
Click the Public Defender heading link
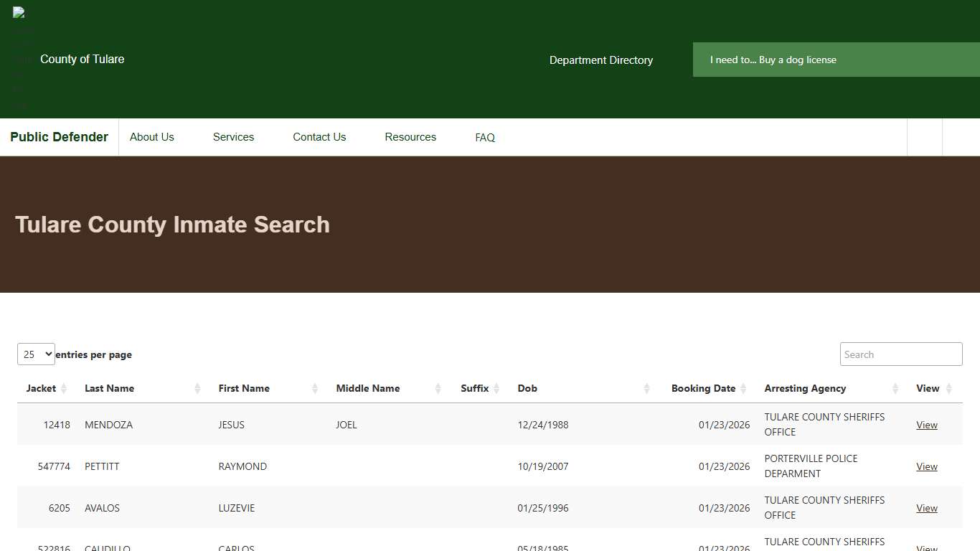click(x=59, y=136)
